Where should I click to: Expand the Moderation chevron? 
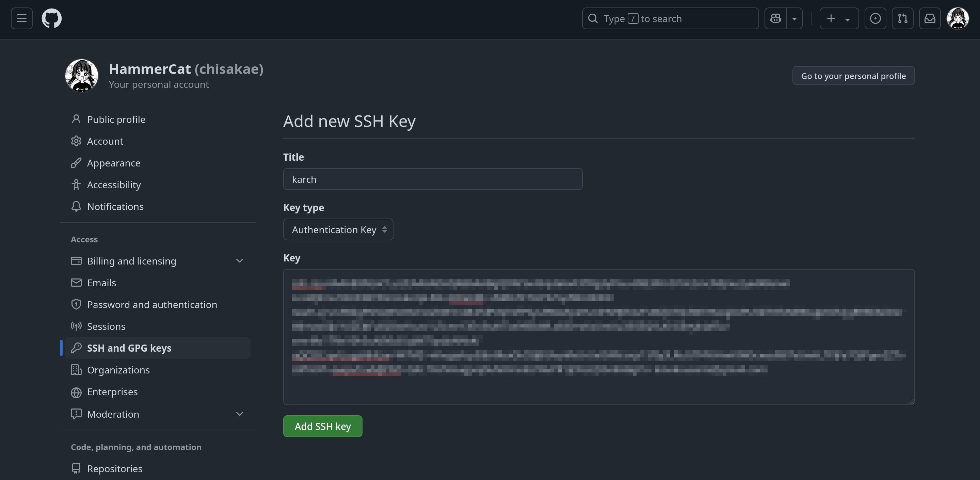click(239, 414)
